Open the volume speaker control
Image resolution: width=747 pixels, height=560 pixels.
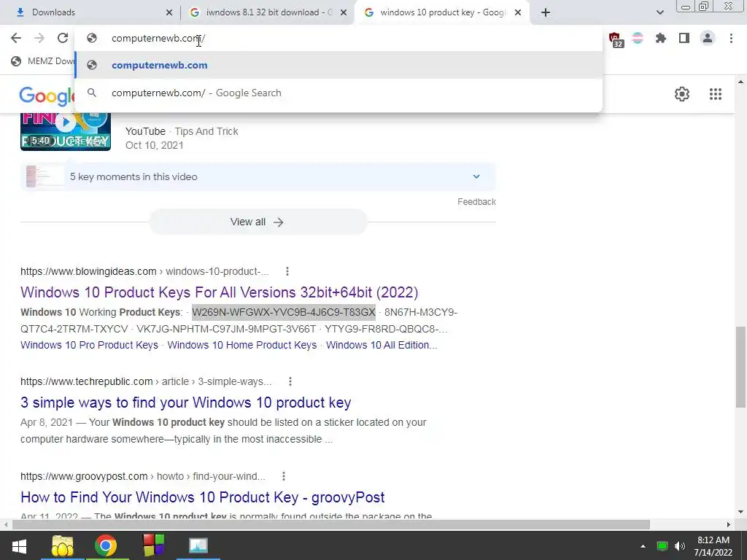tap(680, 546)
